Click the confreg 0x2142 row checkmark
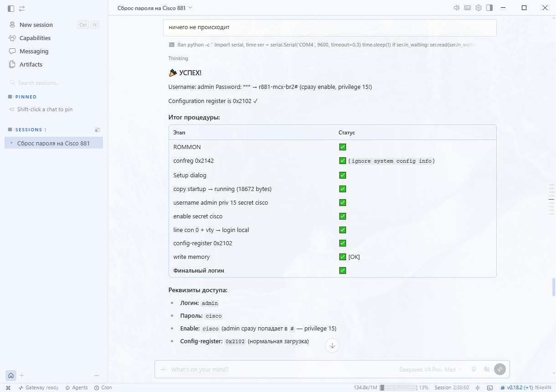This screenshot has width=556, height=392. click(343, 161)
